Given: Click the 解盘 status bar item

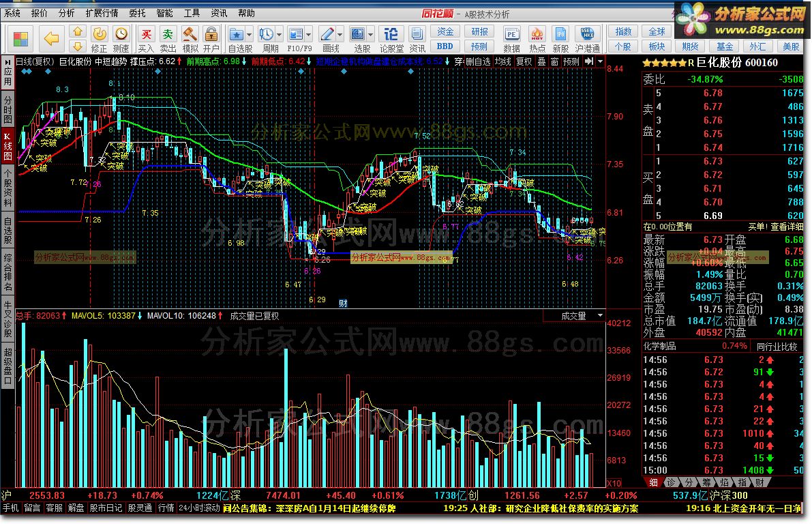Looking at the screenshot, I should pos(76,508).
